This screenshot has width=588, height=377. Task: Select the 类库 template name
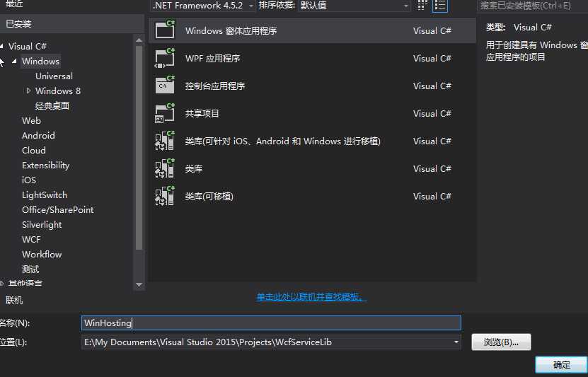click(x=194, y=168)
